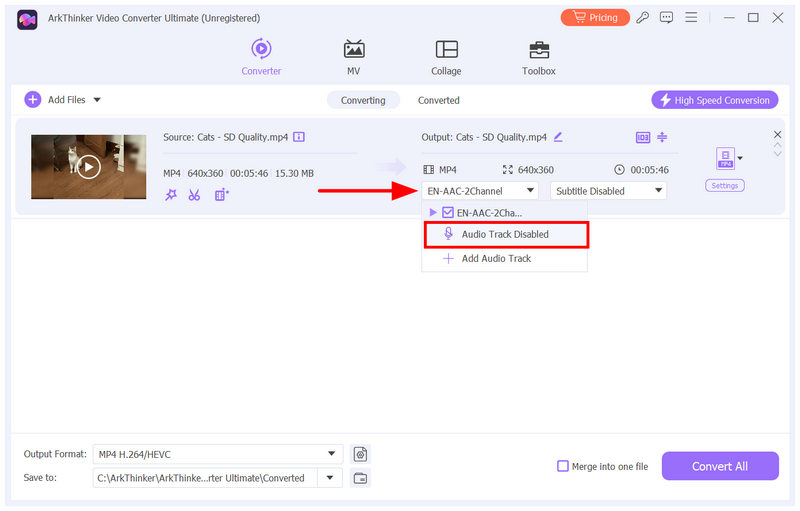
Task: Open the register key icon
Action: click(643, 18)
